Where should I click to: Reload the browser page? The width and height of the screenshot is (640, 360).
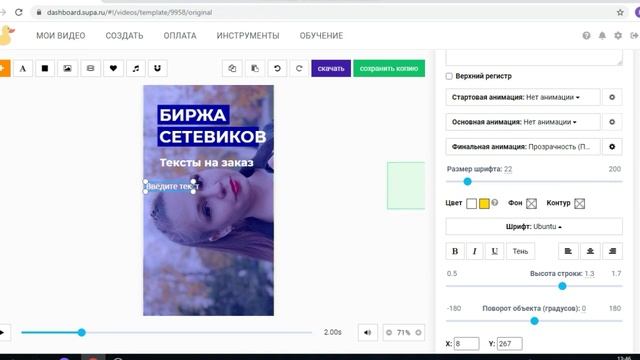[19, 12]
